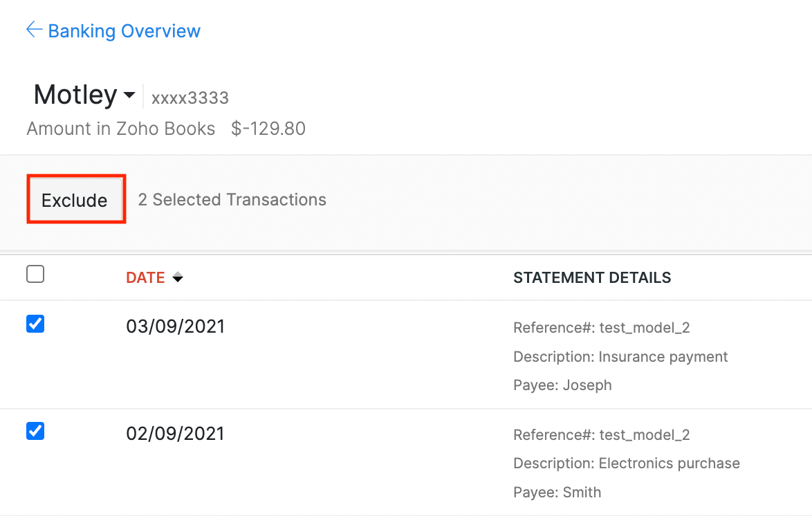Viewport: 812px width, 516px height.
Task: Click the 2 Selected Transactions label
Action: 232,199
